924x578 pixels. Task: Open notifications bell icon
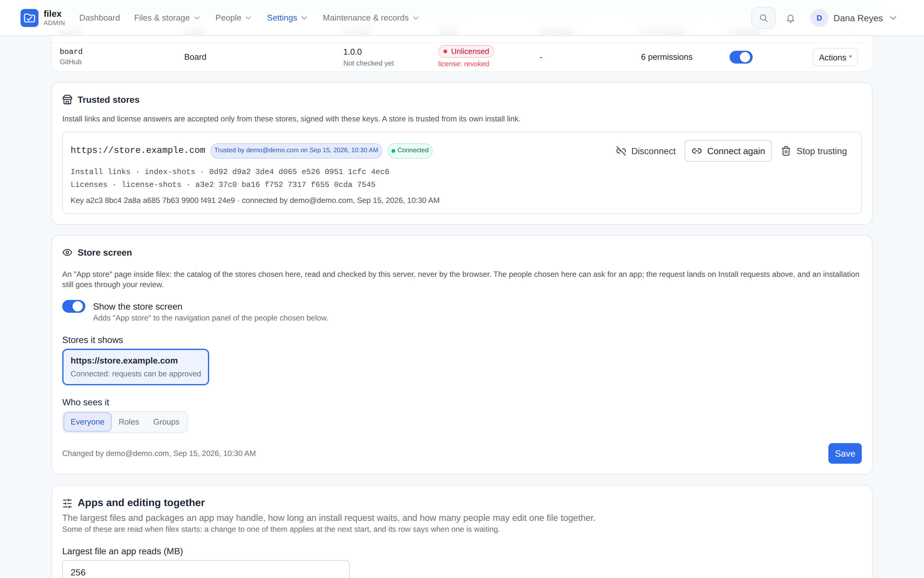tap(790, 18)
